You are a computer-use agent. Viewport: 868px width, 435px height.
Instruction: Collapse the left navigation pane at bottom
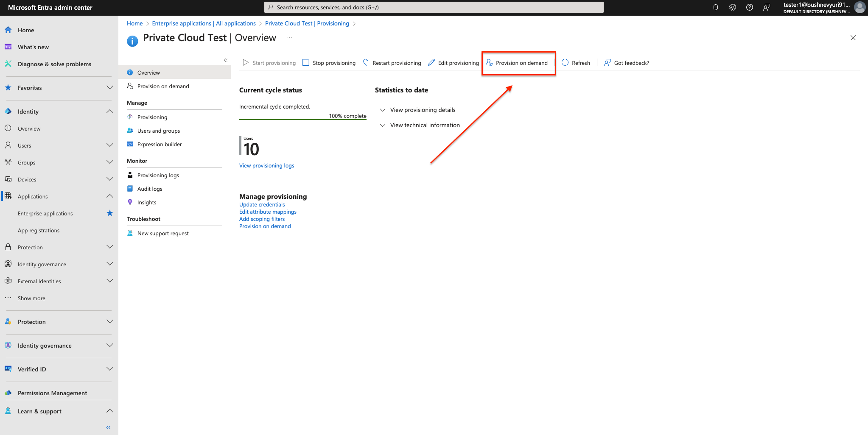[109, 427]
